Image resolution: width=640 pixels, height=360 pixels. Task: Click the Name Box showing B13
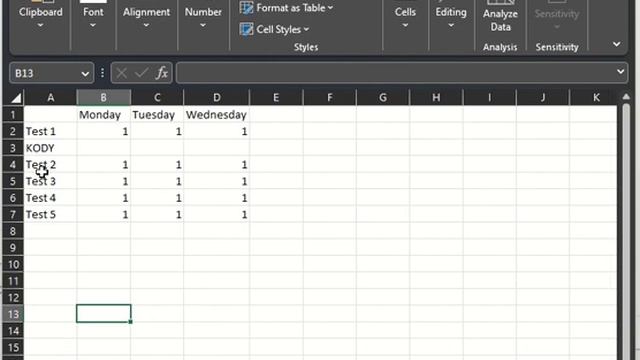coord(44,73)
